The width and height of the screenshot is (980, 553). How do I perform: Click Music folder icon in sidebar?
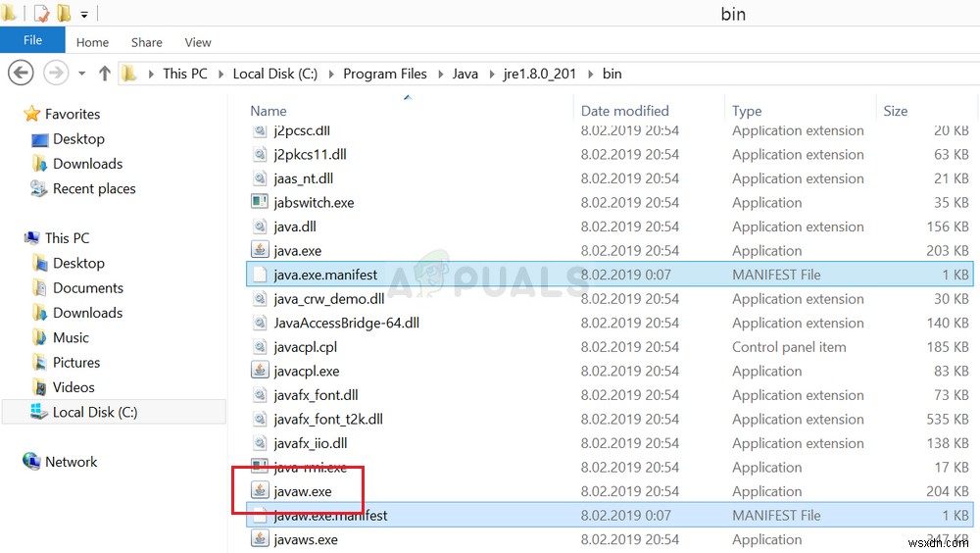(40, 338)
